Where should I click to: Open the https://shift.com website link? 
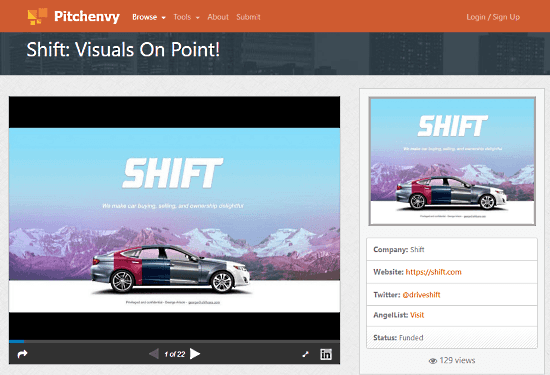pos(433,272)
